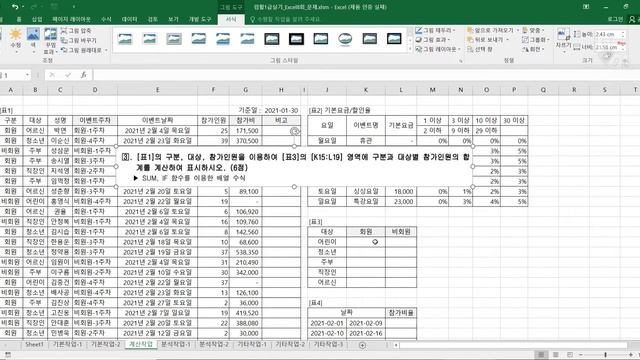Click the New Sheet plus button
Viewport: 640px width, 360px height.
pos(362,345)
